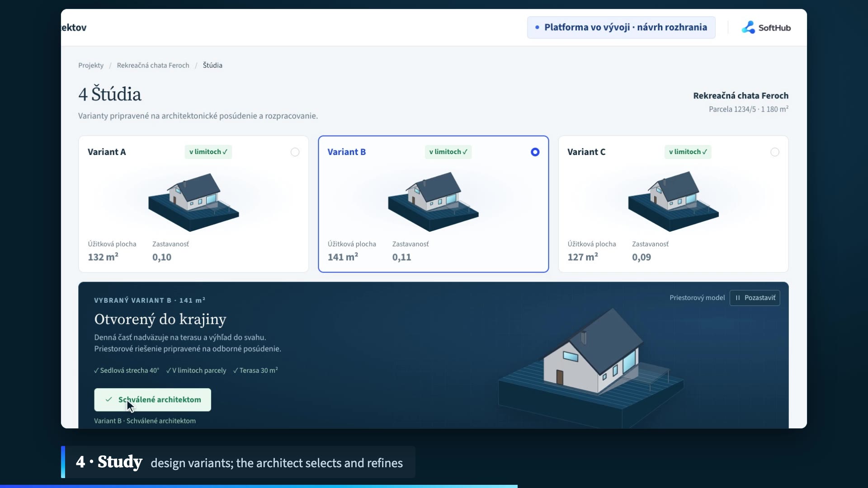Click the 'VYBRANÝ VARIANT B · 141 m²' label
The image size is (868, 488).
coord(150,300)
